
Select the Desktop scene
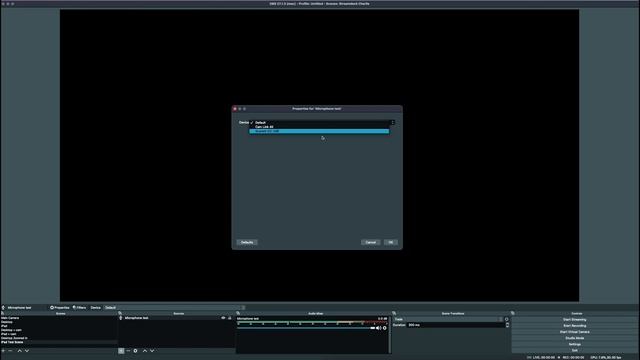point(59,322)
